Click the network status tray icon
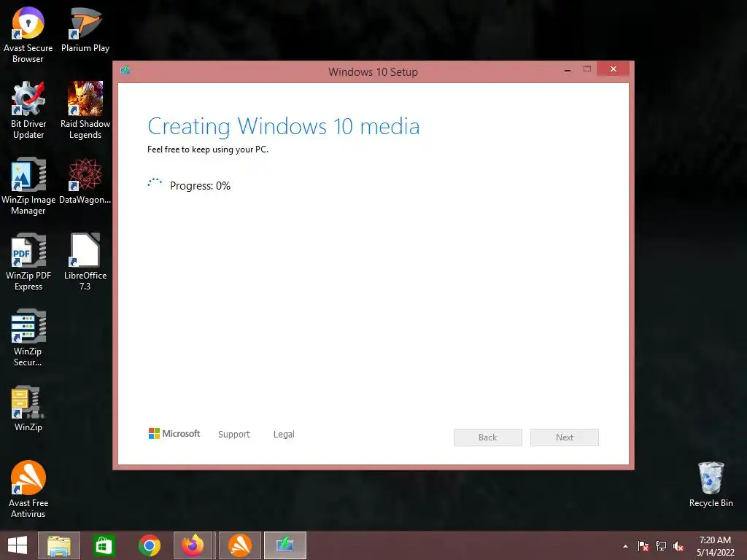This screenshot has width=747, height=560. click(x=661, y=546)
